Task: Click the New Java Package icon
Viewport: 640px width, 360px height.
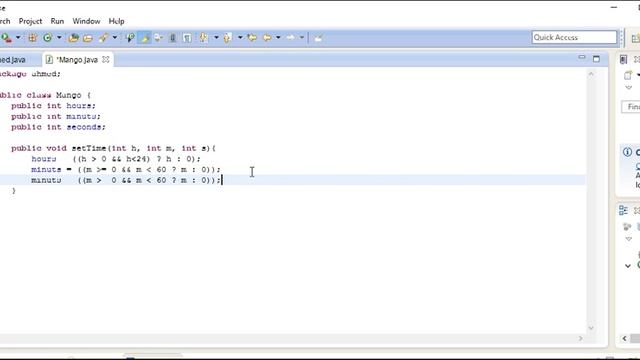Action: [33, 38]
